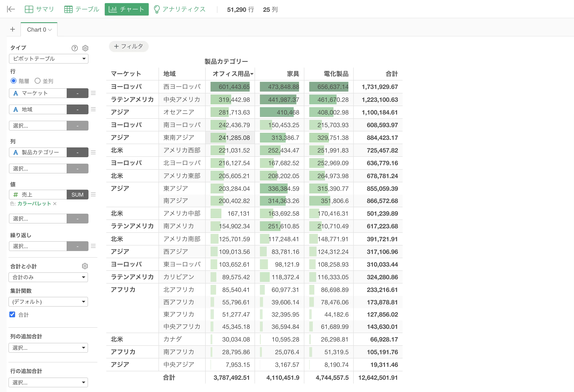The height and width of the screenshot is (392, 574).
Task: Open the Chart 0 tab dropdown chevron
Action: 50,30
